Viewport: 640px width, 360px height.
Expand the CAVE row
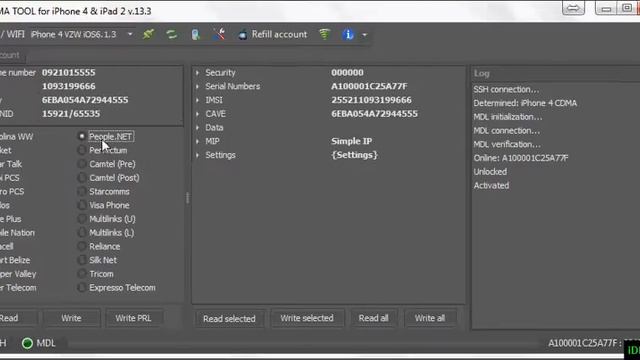click(198, 114)
